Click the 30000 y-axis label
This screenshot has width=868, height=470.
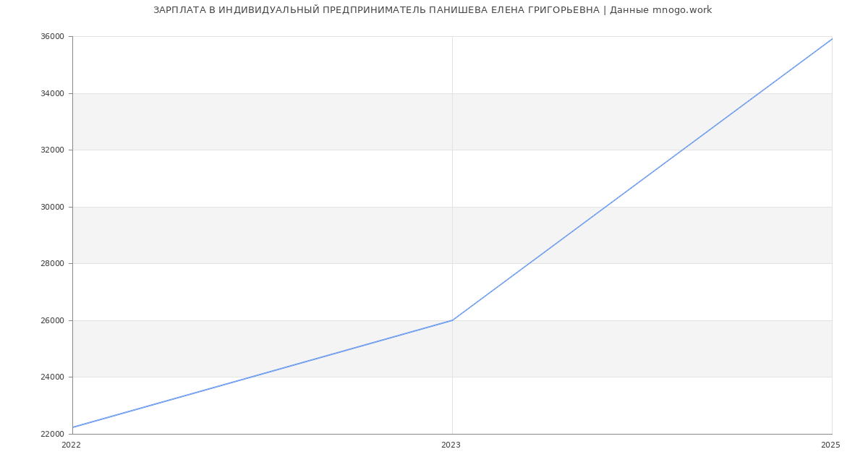pyautogui.click(x=51, y=207)
